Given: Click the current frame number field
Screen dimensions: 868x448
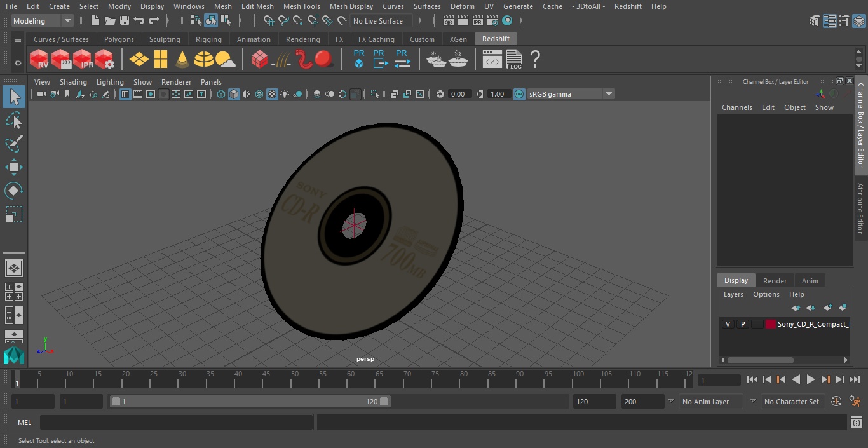Looking at the screenshot, I should click(719, 381).
